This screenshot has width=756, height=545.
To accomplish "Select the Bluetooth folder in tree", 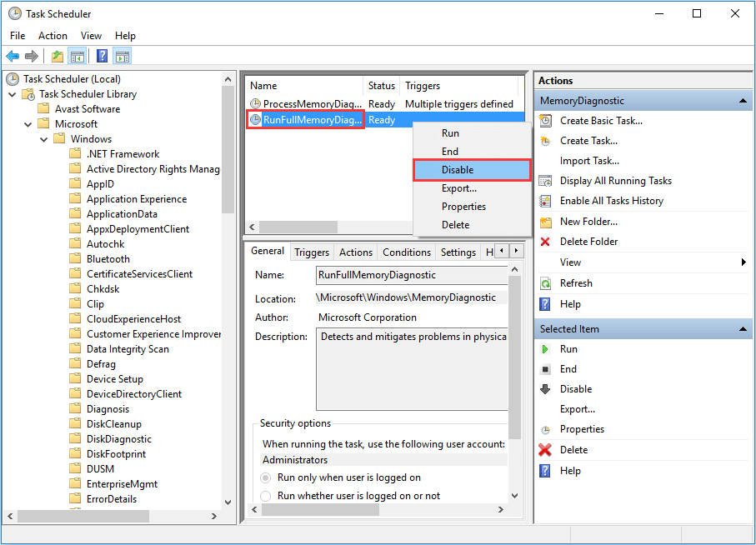I will (x=108, y=259).
